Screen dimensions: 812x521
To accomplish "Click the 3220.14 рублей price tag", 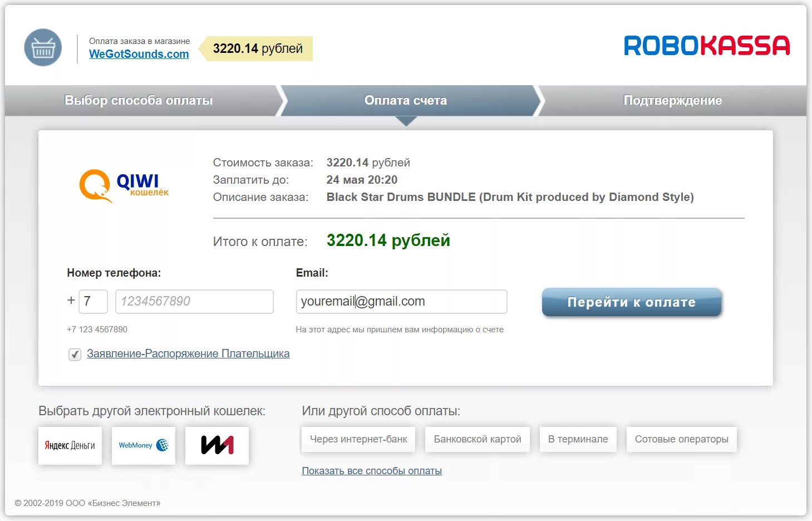I will pos(257,49).
